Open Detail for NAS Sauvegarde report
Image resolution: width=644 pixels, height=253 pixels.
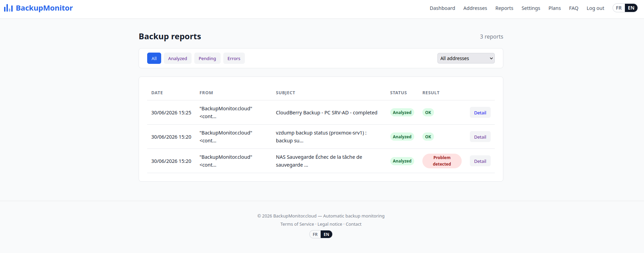[x=480, y=161]
